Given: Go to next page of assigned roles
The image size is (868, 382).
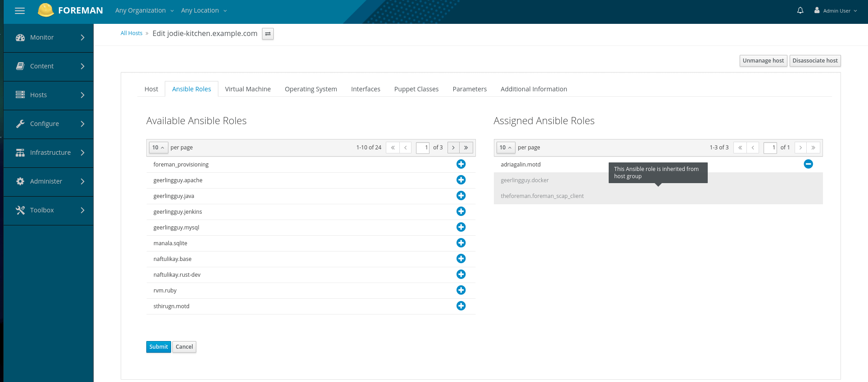Looking at the screenshot, I should 801,148.
